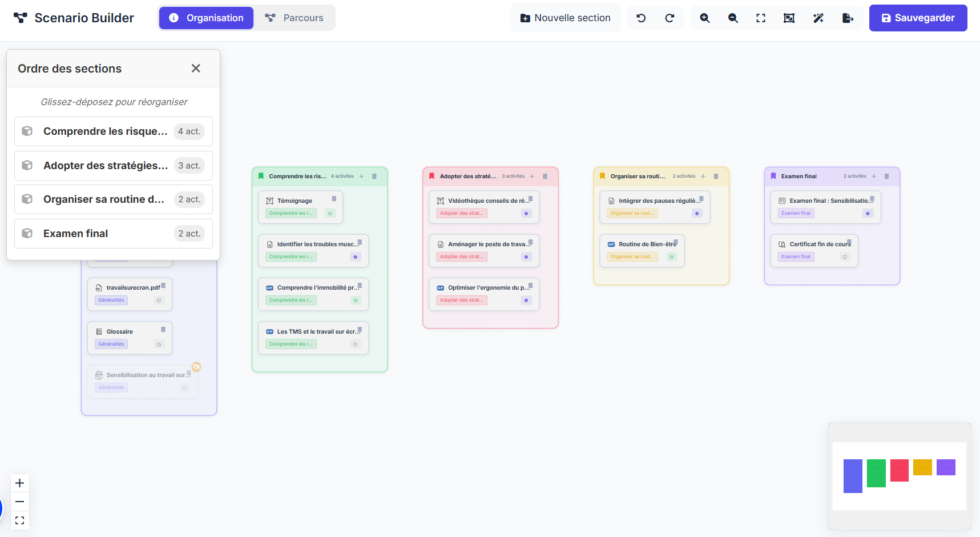
Task: Click the framed-group icon beside the magic wand
Action: point(789,18)
